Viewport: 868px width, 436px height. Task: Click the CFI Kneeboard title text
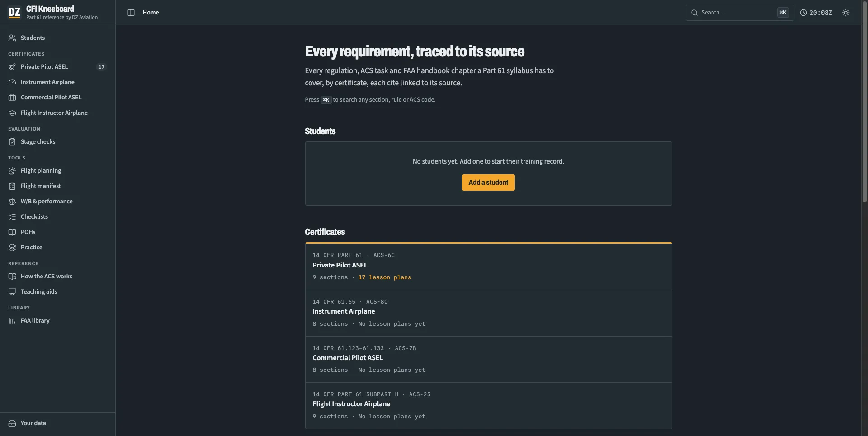point(50,9)
